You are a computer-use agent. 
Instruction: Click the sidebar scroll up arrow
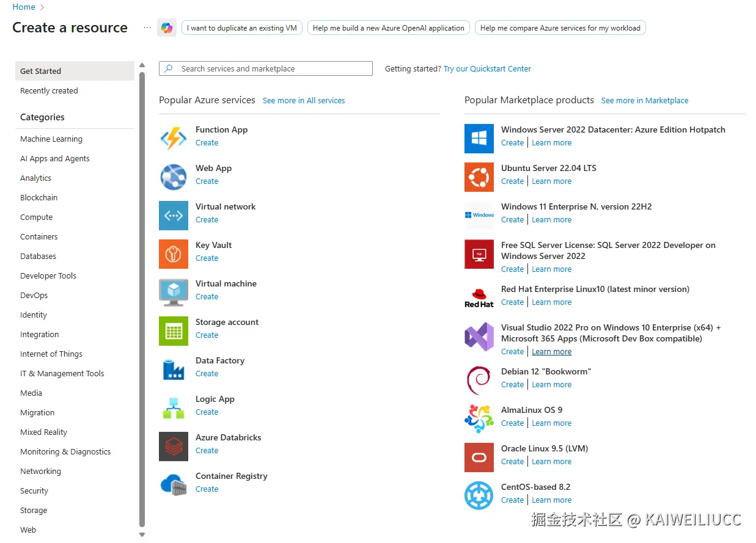tap(142, 65)
